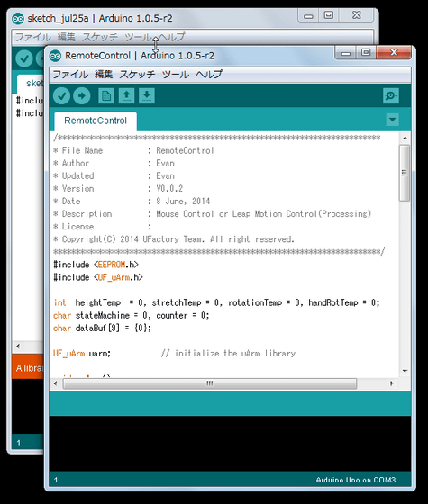This screenshot has width=428, height=504.
Task: Click the Arduino logo in sketch_jul25a title bar
Action: (x=18, y=19)
